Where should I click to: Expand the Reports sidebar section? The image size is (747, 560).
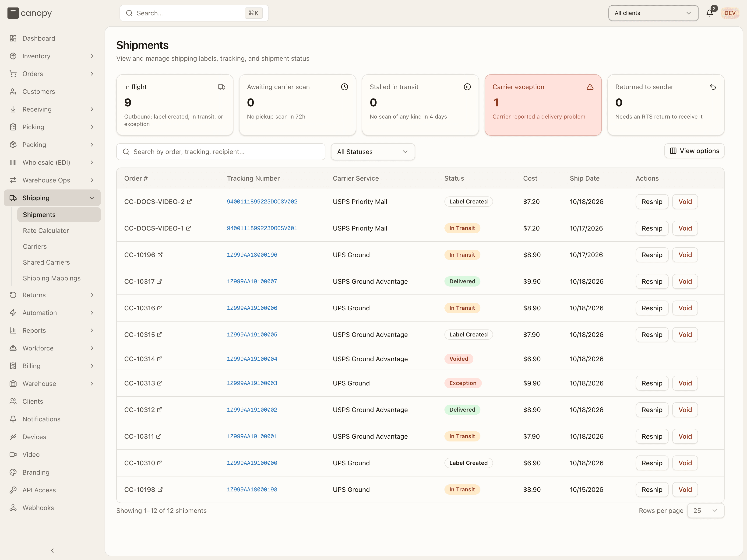click(x=52, y=330)
